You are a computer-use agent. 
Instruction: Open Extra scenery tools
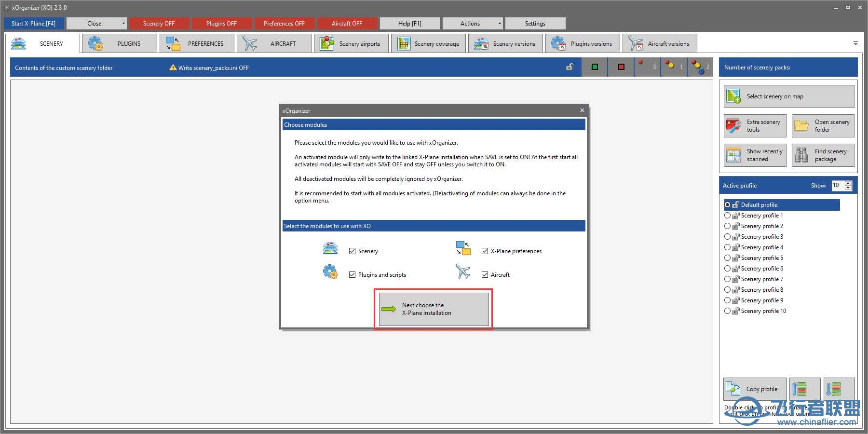coord(755,126)
